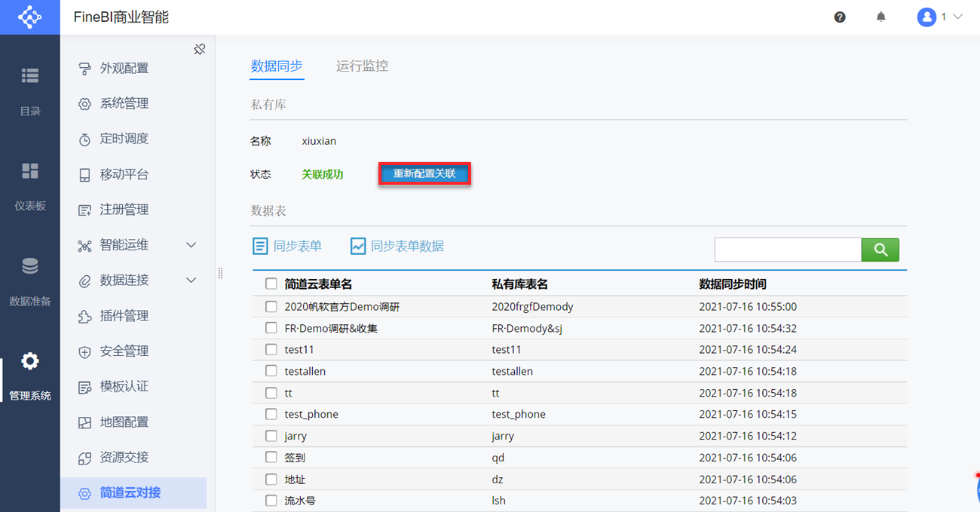The image size is (980, 512).
Task: Check the jarry row checkbox
Action: click(x=271, y=437)
